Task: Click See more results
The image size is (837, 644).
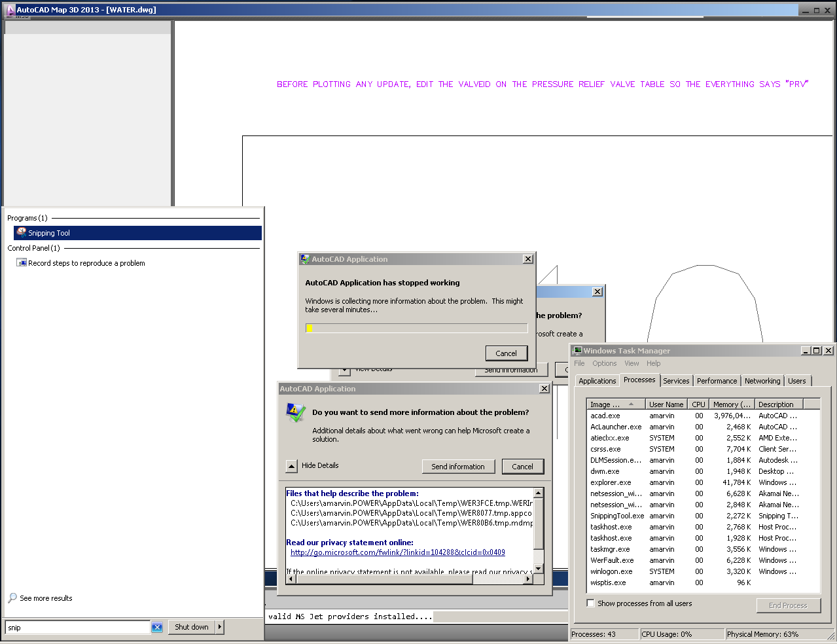Action: pos(46,598)
